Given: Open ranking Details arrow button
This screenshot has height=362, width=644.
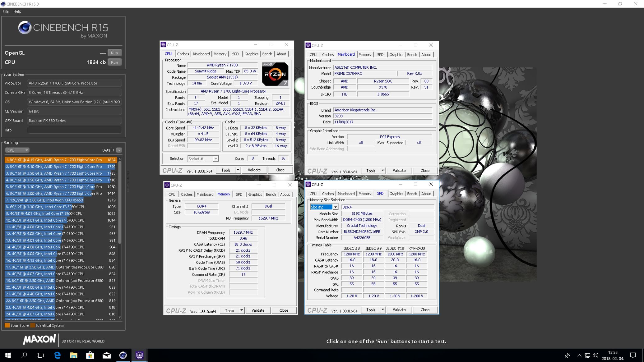Looking at the screenshot, I should point(119,150).
